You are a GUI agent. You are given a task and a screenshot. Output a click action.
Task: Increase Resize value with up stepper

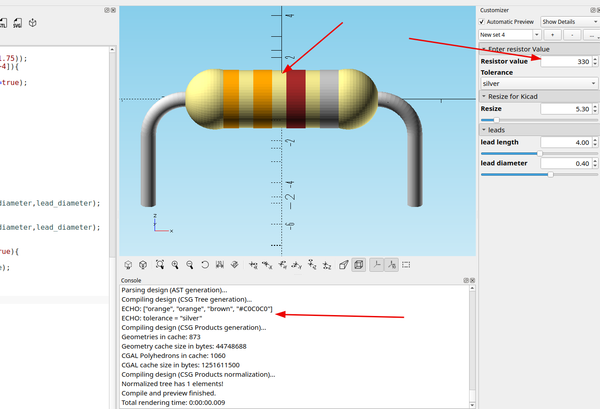pyautogui.click(x=595, y=106)
